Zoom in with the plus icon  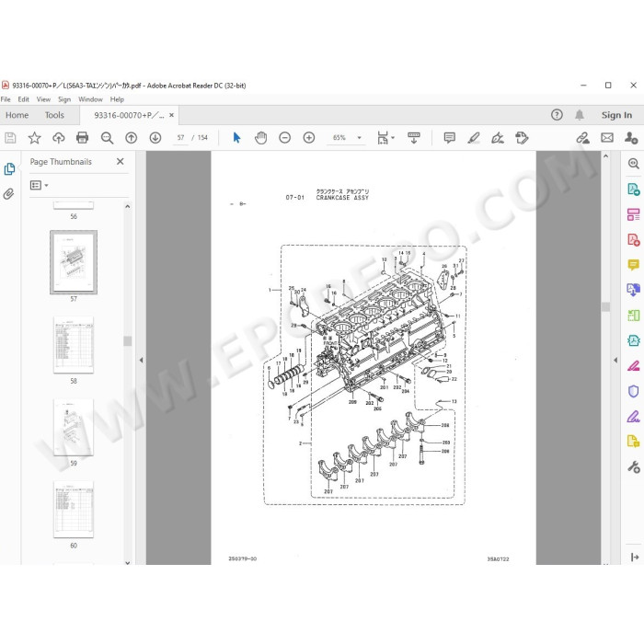click(309, 138)
